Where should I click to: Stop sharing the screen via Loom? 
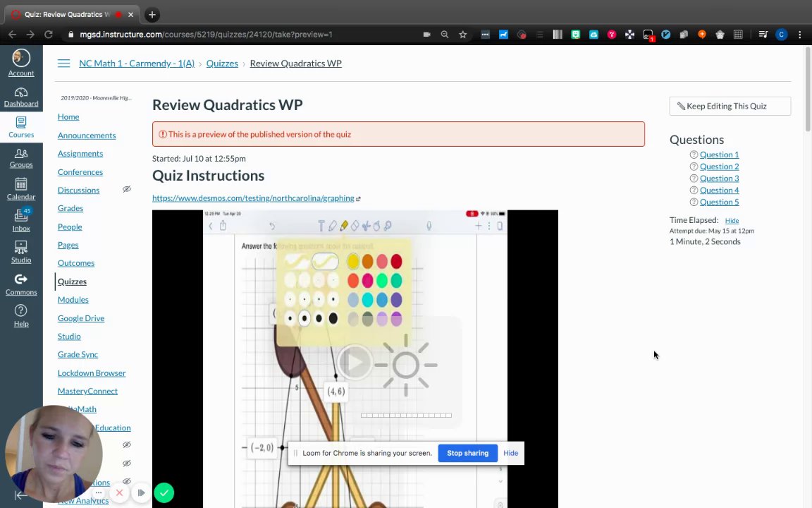click(x=467, y=453)
